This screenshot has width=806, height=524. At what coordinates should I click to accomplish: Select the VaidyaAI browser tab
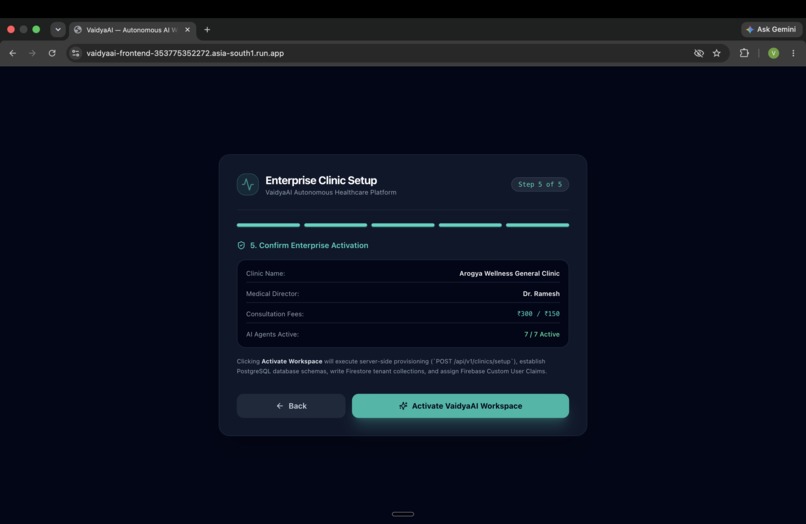tap(133, 29)
